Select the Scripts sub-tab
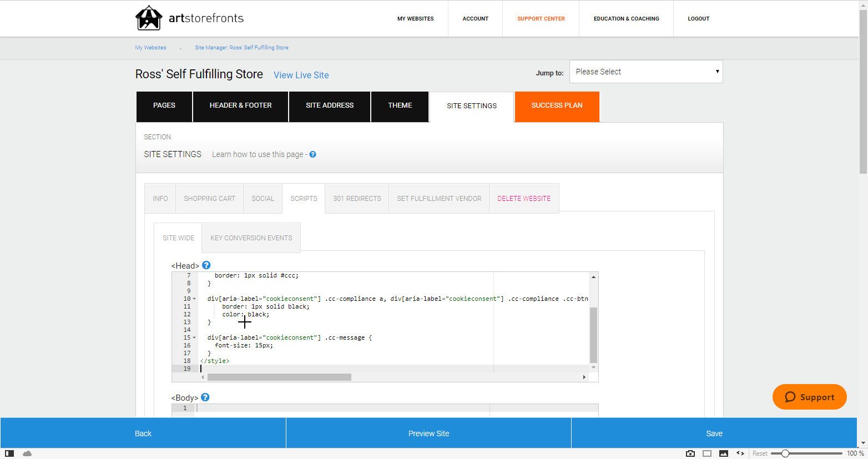 point(304,198)
